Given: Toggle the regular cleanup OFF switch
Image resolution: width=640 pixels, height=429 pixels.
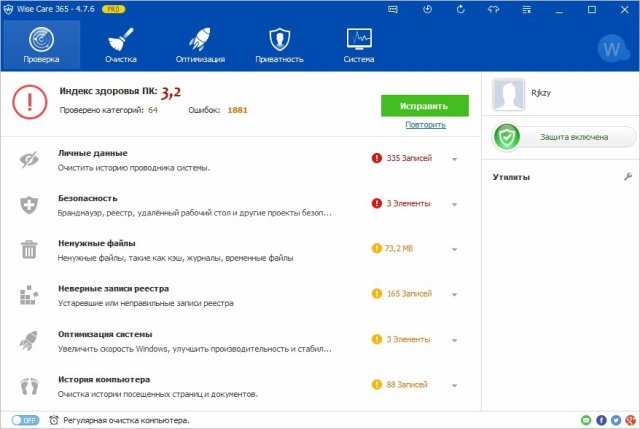Looking at the screenshot, I should click(x=24, y=420).
